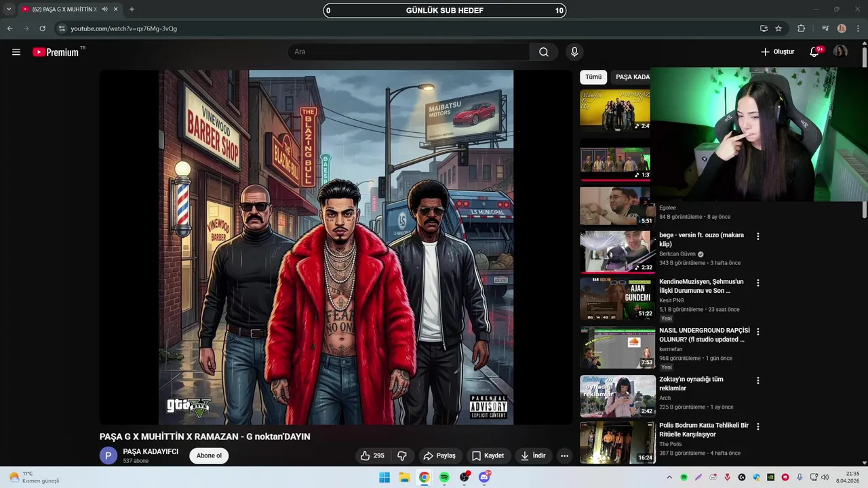Open the tab search dropdown arrow
The width and height of the screenshot is (868, 488).
[x=9, y=9]
